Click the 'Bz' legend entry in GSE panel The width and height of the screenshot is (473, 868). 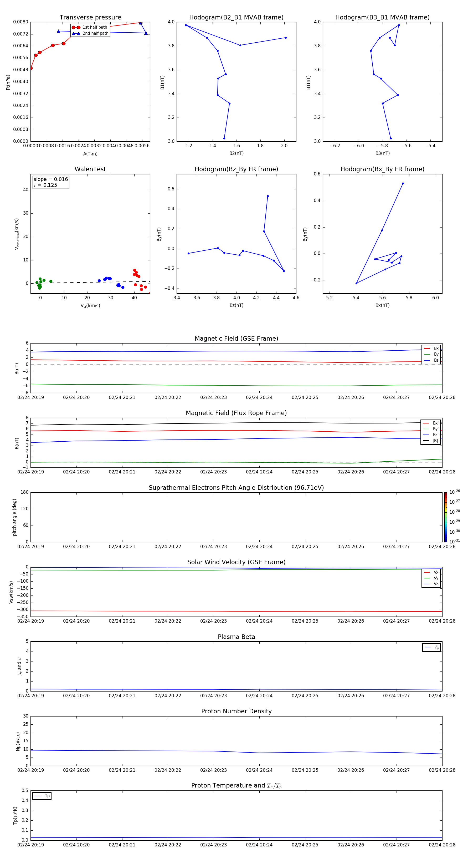coord(431,361)
